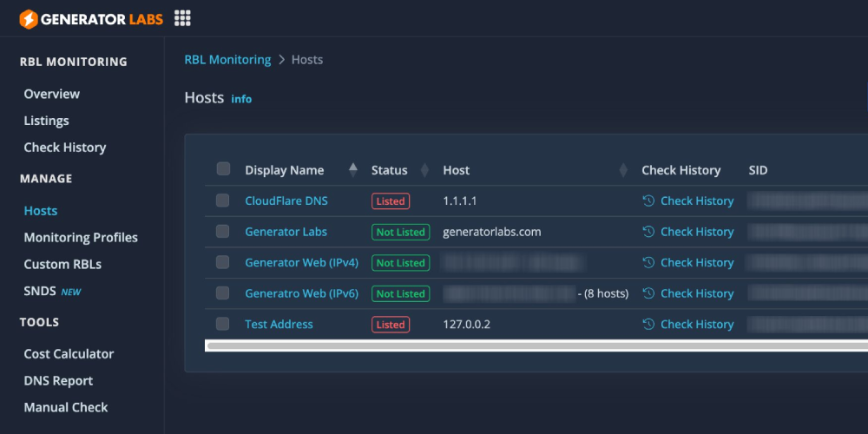Click the 127.0.0.2 host cell
This screenshot has width=868, height=434.
(x=467, y=325)
